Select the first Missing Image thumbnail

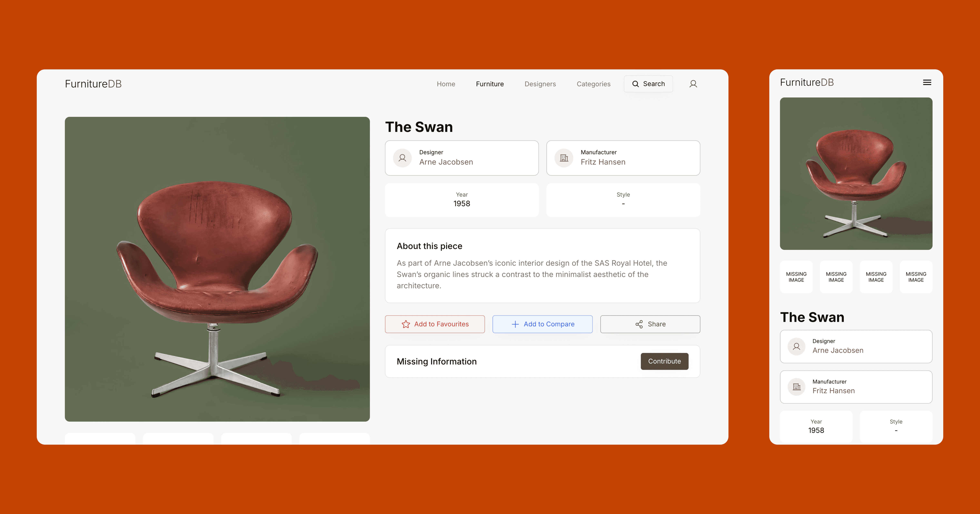click(x=796, y=277)
